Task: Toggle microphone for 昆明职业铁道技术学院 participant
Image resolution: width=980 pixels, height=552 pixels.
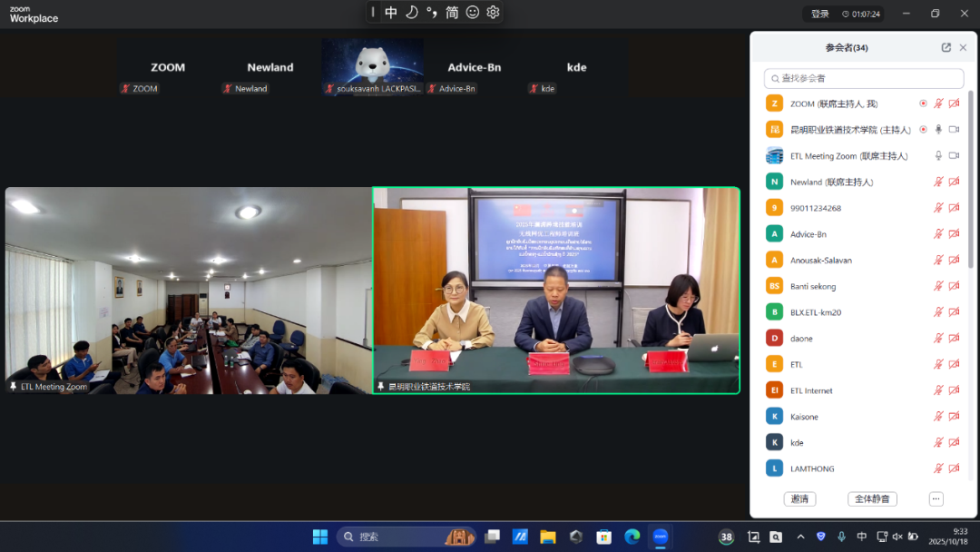Action: 939,130
